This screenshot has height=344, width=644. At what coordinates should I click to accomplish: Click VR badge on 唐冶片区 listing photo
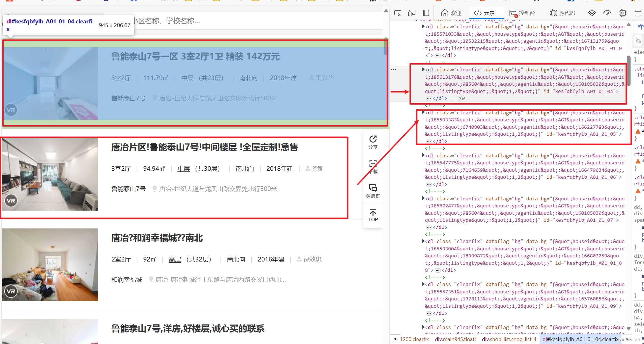(x=11, y=201)
